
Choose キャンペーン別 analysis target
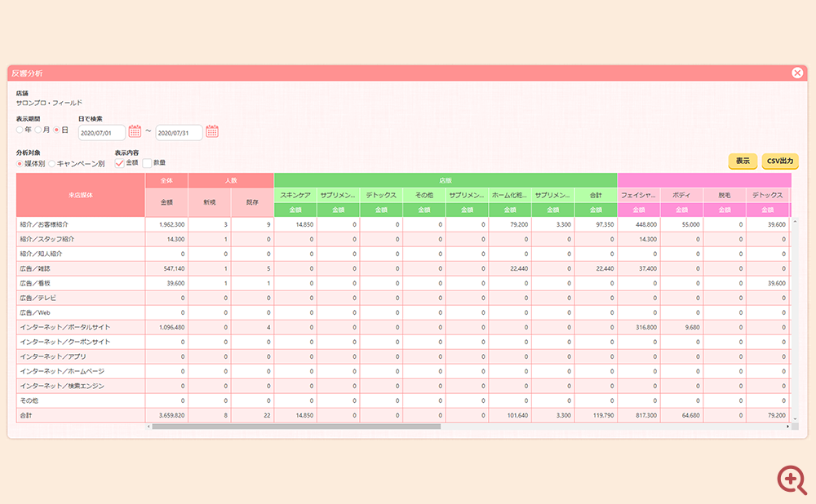pos(51,163)
